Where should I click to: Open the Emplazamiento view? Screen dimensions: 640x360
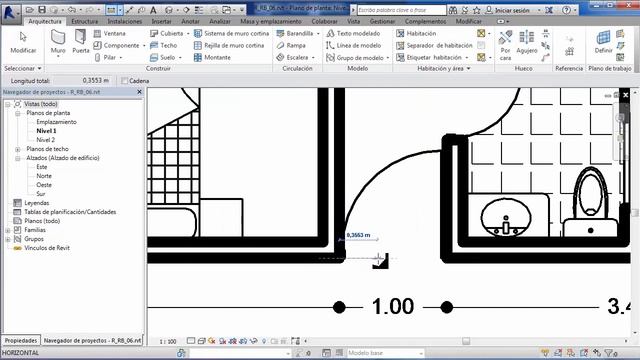[56, 122]
